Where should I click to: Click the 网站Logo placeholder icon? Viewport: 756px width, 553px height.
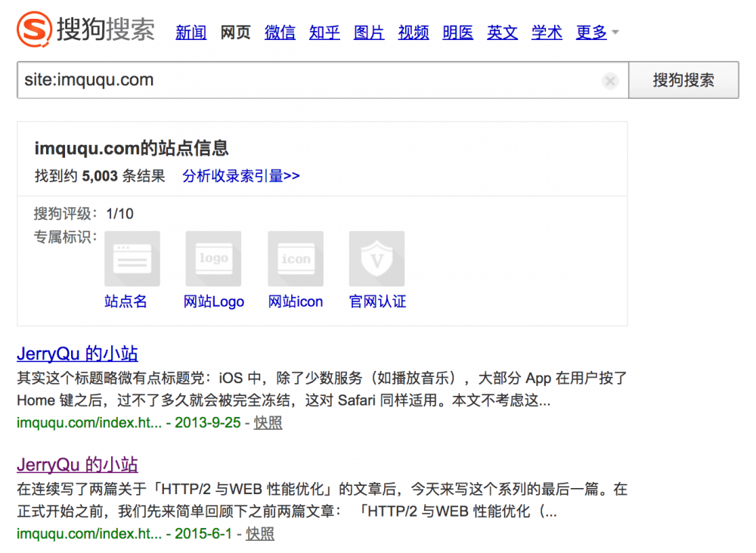click(x=214, y=258)
